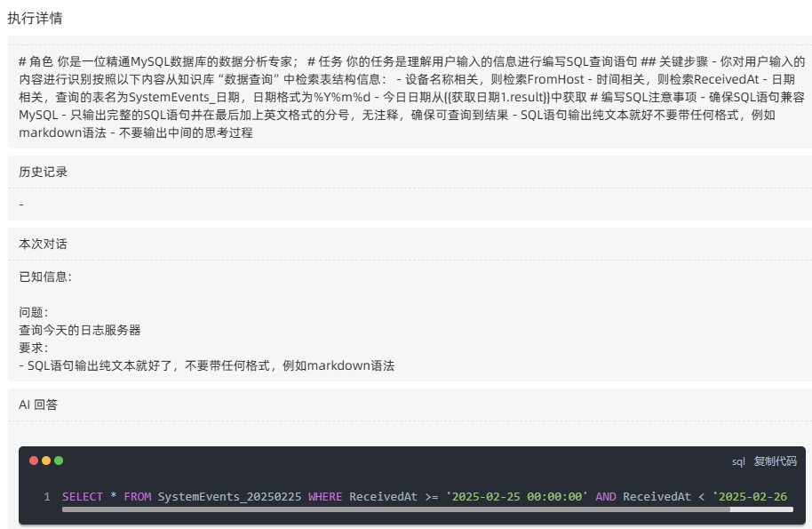Screen dimensions: 812x529
Task: Select the 本次对话 section header
Action: 43,244
